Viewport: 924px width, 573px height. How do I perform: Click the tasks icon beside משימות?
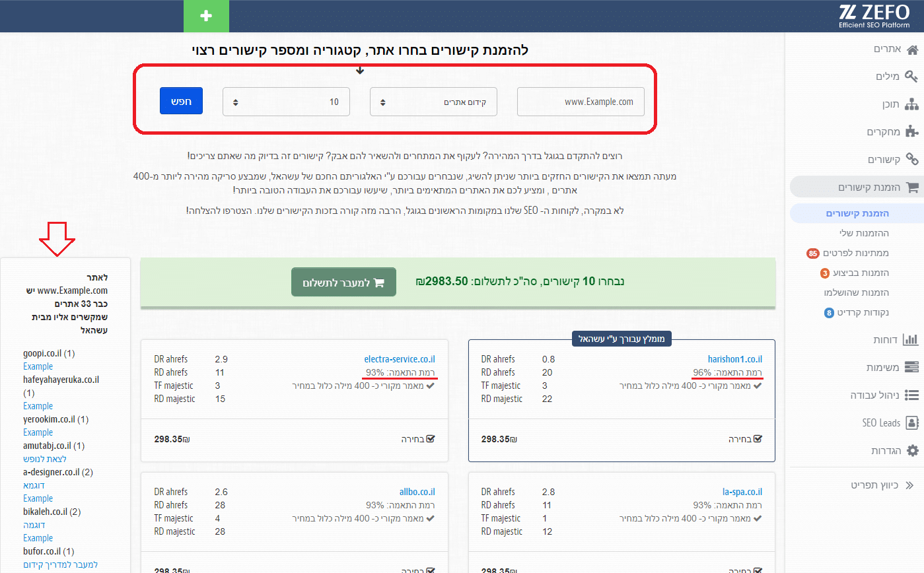[912, 367]
